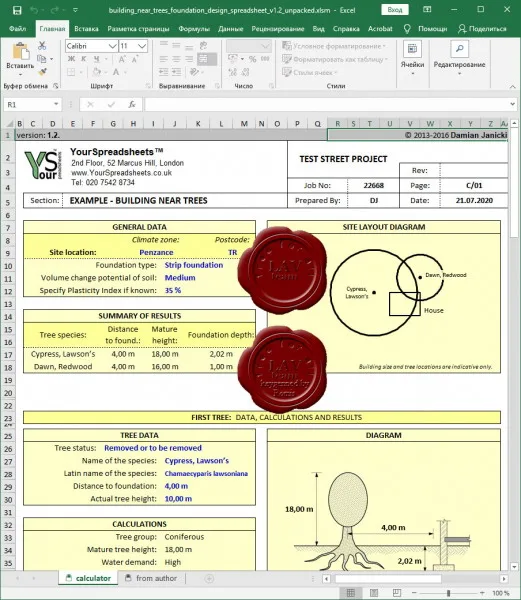Click the Cut scissors icon
The image size is (521, 600).
coord(42,46)
